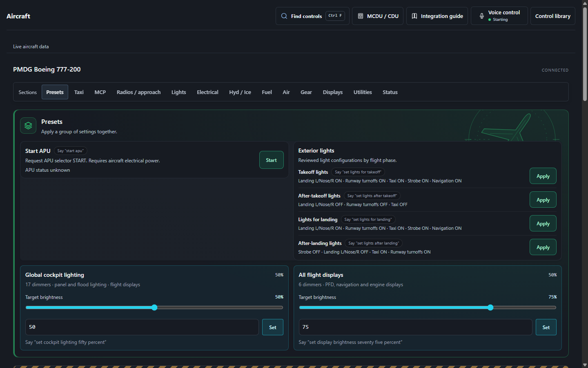Click the CONNECTED status label

pyautogui.click(x=555, y=70)
